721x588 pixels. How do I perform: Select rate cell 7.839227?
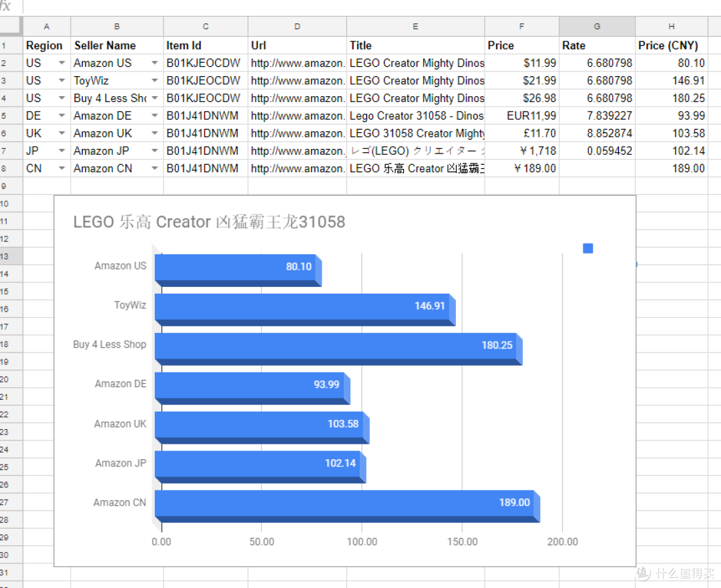tap(597, 115)
